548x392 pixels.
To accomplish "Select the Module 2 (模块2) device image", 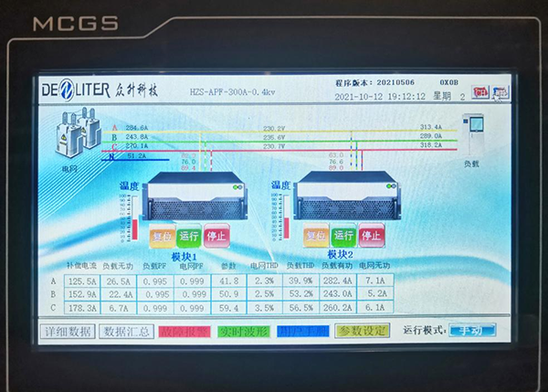I will (x=340, y=200).
